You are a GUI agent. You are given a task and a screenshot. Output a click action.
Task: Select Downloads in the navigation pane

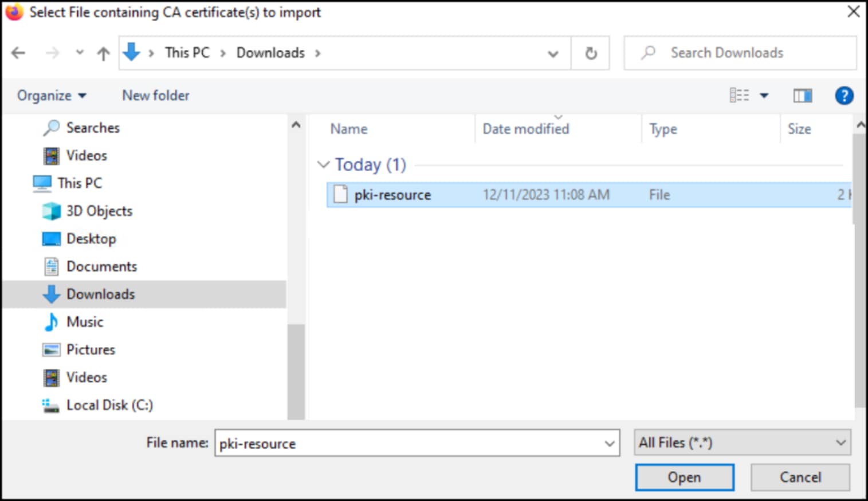(100, 294)
